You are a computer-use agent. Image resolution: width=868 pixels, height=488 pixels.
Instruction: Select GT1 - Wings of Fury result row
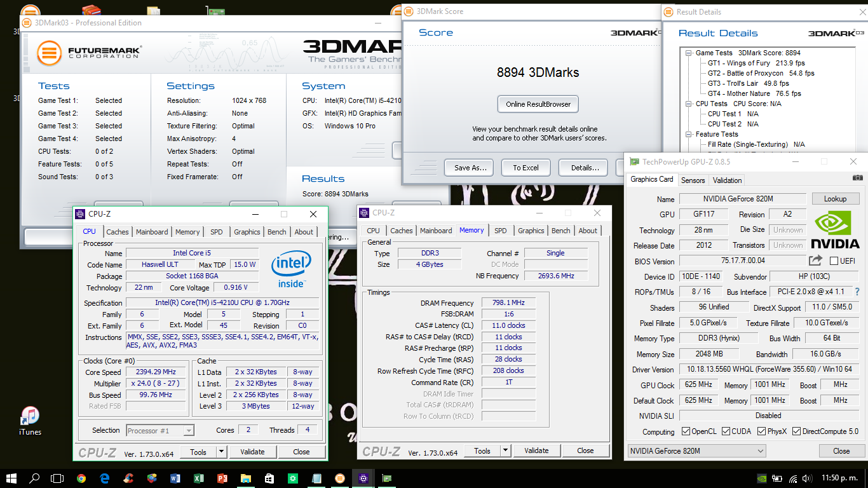[x=756, y=63]
